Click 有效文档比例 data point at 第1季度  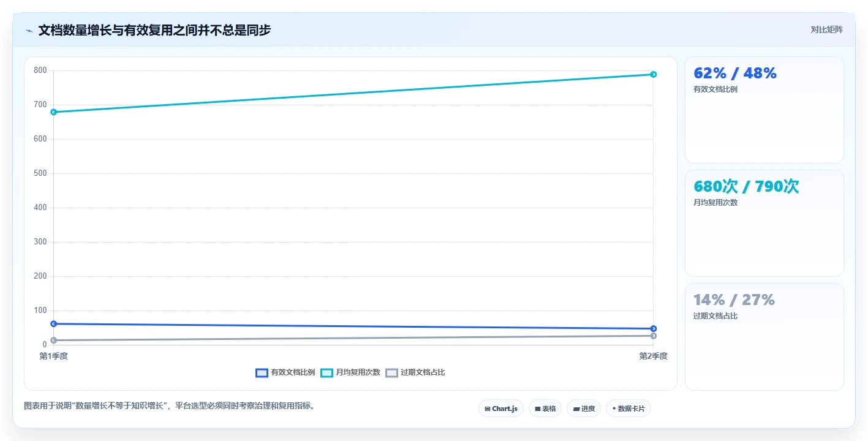54,323
